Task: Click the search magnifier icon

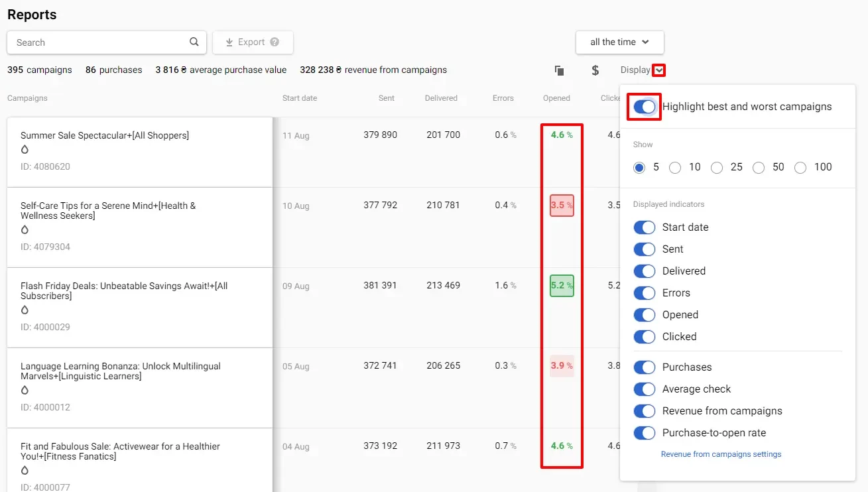Action: [x=194, y=42]
